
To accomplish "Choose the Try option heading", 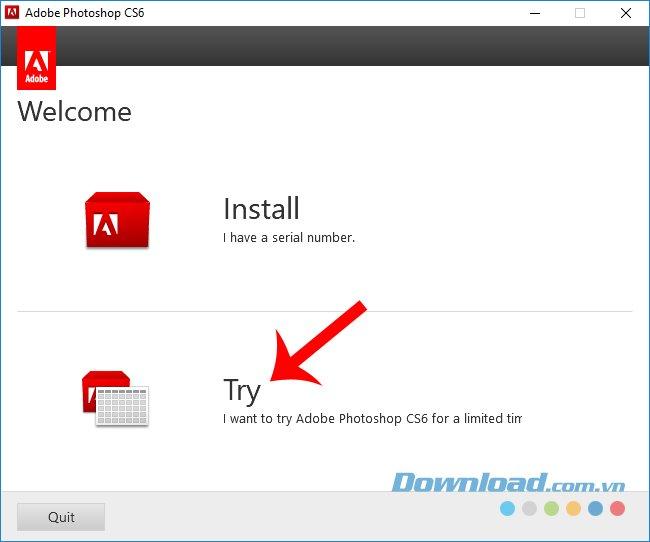I will tap(242, 390).
